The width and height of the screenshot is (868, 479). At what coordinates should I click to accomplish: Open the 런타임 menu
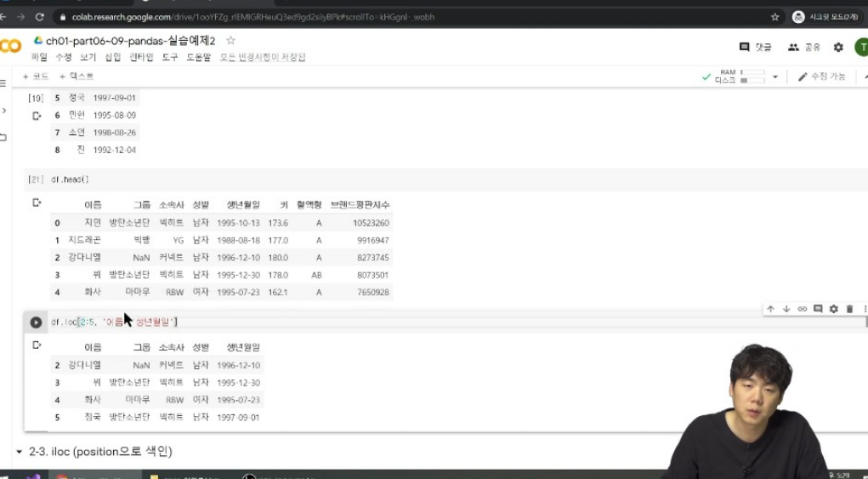[x=142, y=57]
